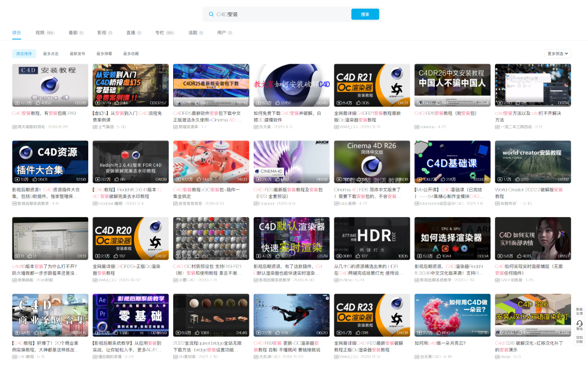588x365 pixels.
Task: Expand the 更多筛选 filter dropdown
Action: (x=558, y=54)
